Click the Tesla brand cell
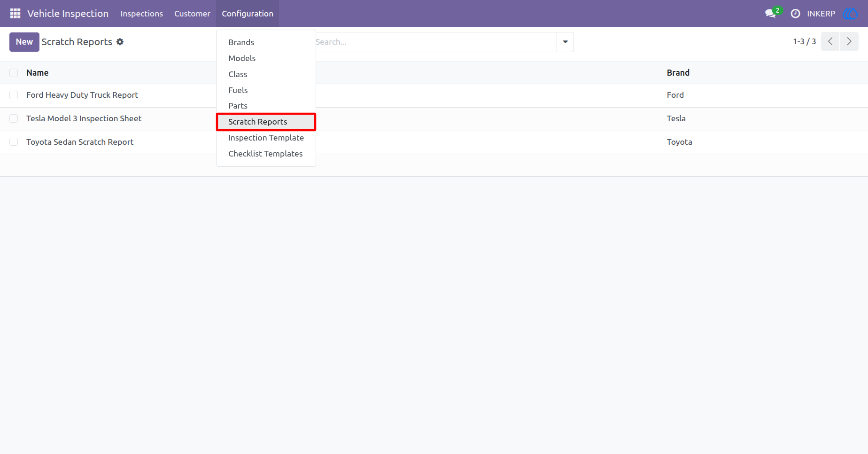The height and width of the screenshot is (454, 868). pos(676,118)
